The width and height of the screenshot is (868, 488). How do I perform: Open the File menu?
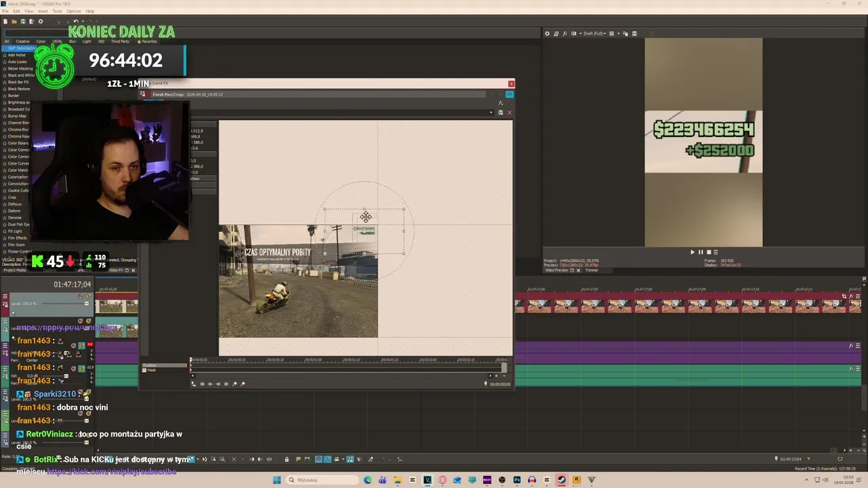(x=5, y=11)
